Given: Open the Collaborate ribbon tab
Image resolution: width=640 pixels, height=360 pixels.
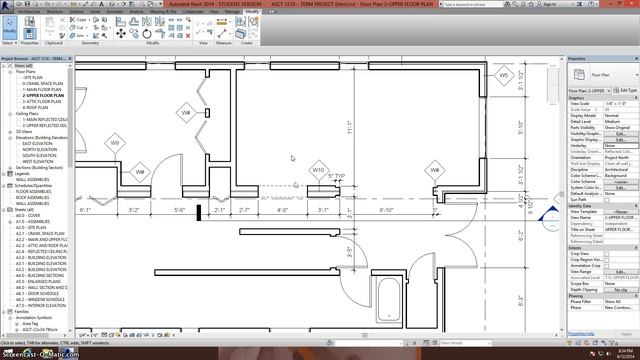Looking at the screenshot, I should tap(193, 12).
